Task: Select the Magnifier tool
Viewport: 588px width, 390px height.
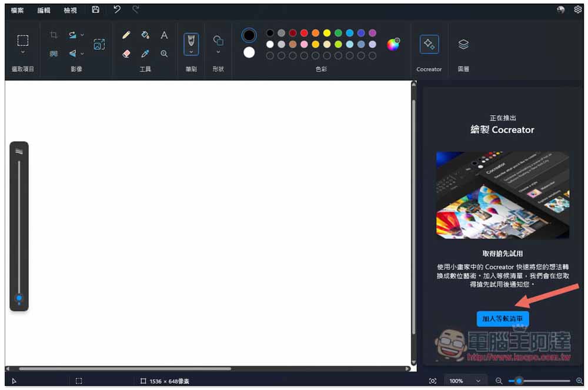Action: click(x=164, y=54)
